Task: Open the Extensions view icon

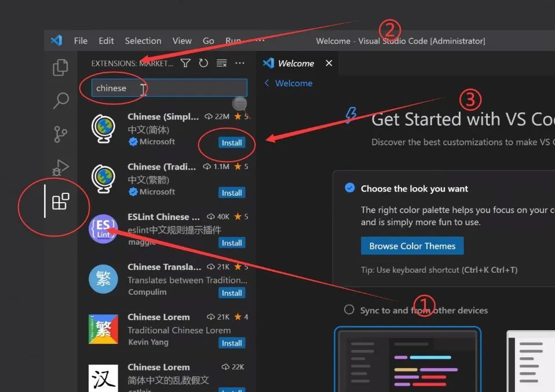Action: coord(60,202)
